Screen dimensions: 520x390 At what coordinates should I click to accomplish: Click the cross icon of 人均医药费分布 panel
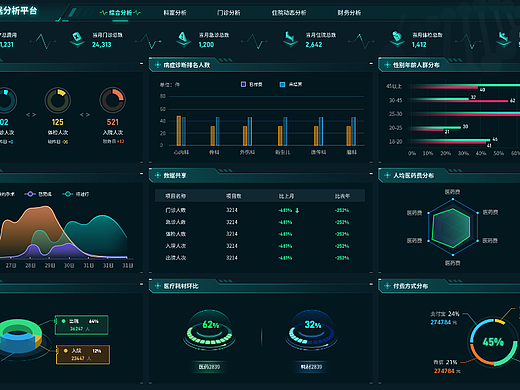point(387,175)
